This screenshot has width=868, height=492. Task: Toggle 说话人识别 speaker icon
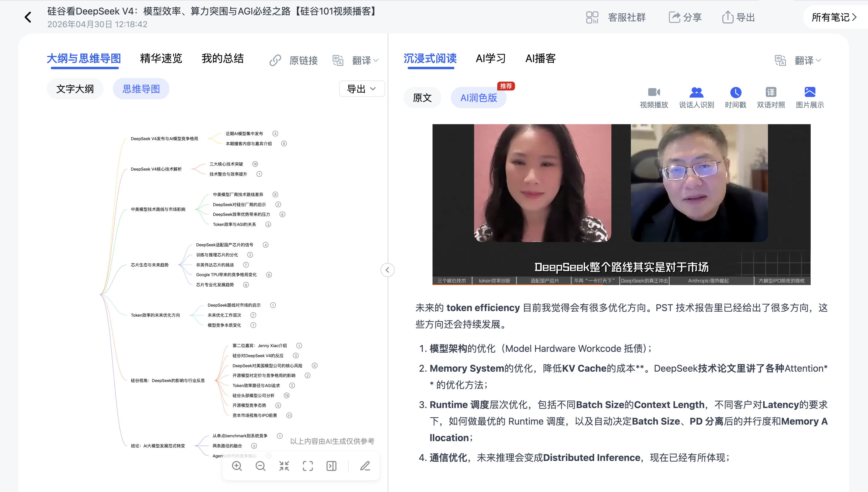click(x=696, y=92)
